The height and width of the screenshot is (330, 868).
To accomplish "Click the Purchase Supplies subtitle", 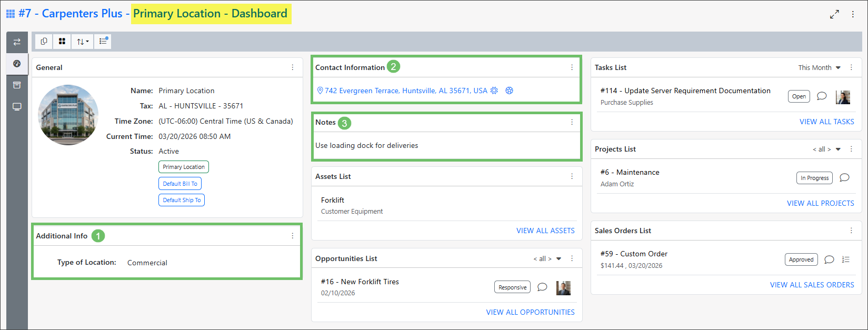I will point(626,102).
